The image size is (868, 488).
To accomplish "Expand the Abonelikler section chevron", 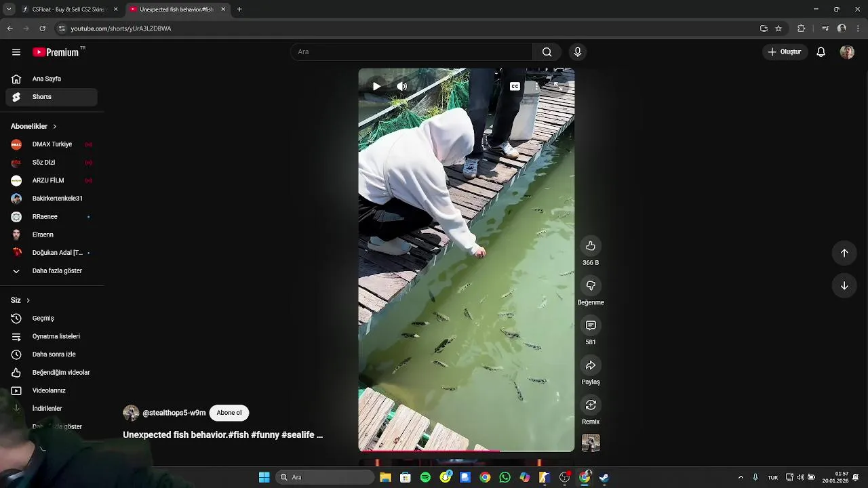I will tap(55, 127).
